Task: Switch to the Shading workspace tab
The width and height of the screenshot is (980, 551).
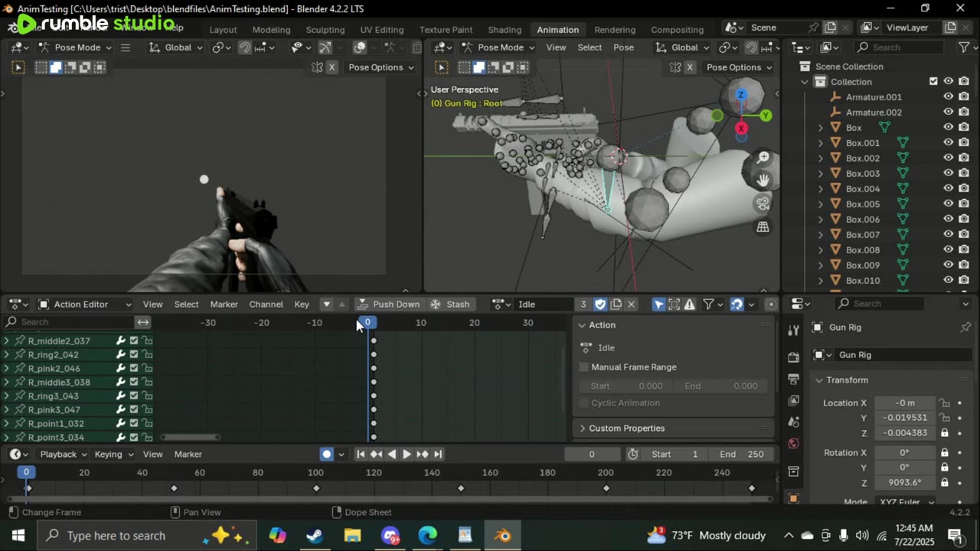Action: (x=505, y=29)
